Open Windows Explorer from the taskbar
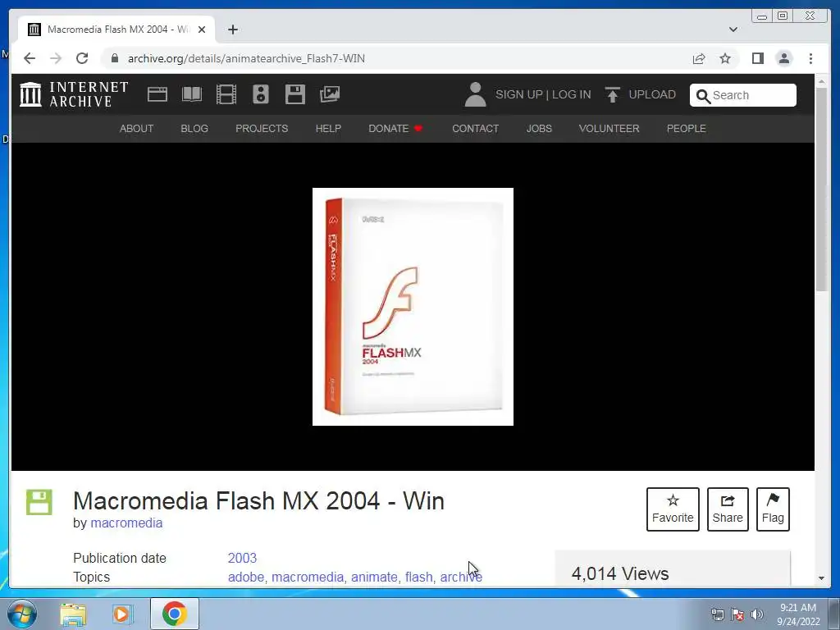 (73, 614)
